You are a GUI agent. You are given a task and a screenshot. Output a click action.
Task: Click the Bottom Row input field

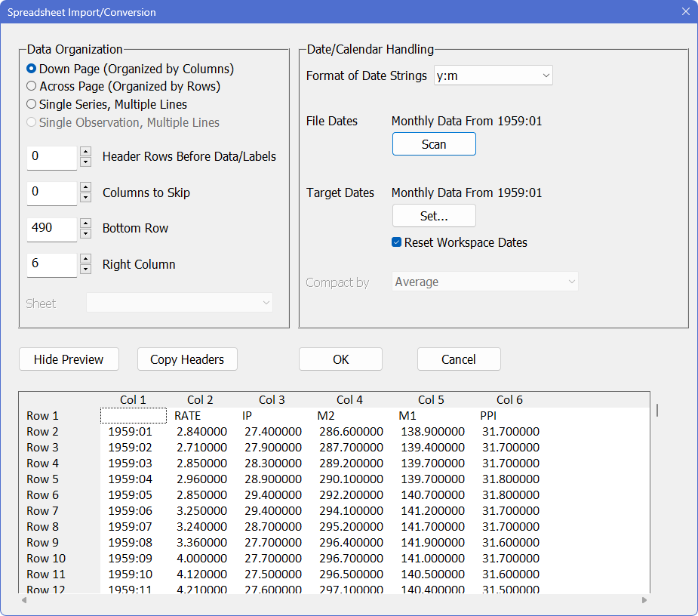[x=51, y=229]
